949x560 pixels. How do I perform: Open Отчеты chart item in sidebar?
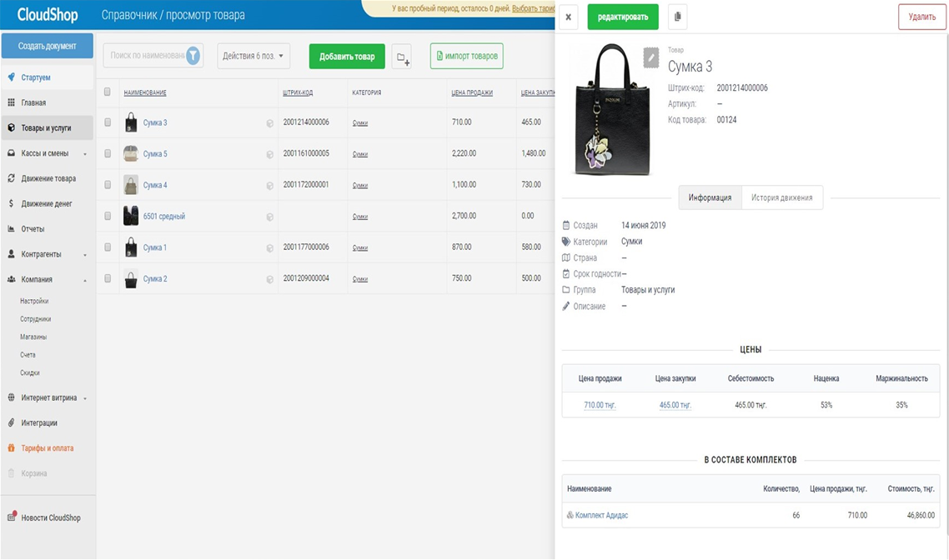pyautogui.click(x=33, y=228)
